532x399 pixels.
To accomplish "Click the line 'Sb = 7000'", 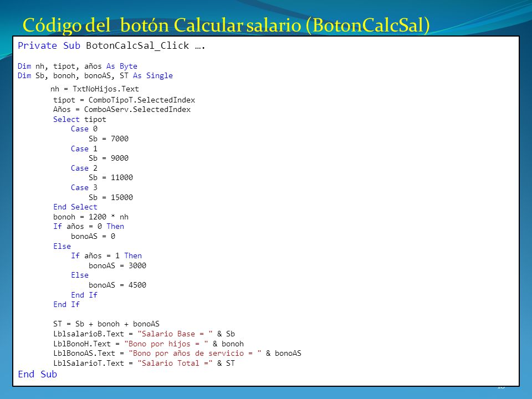I will click(x=109, y=139).
